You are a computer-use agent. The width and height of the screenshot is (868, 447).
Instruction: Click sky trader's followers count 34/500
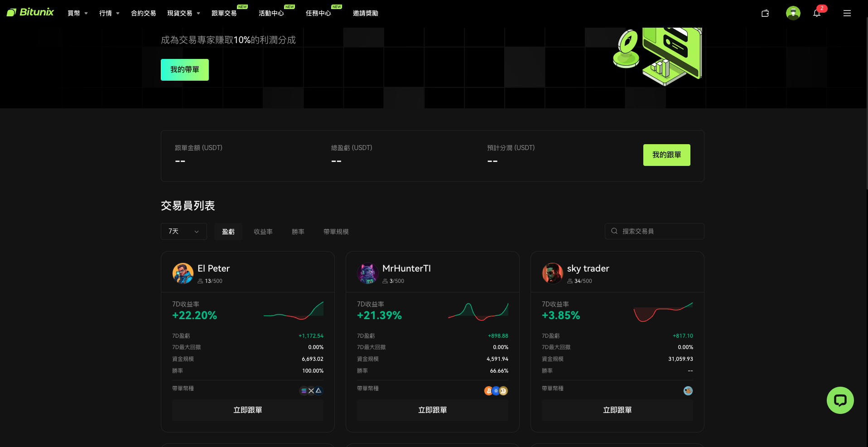tap(580, 281)
